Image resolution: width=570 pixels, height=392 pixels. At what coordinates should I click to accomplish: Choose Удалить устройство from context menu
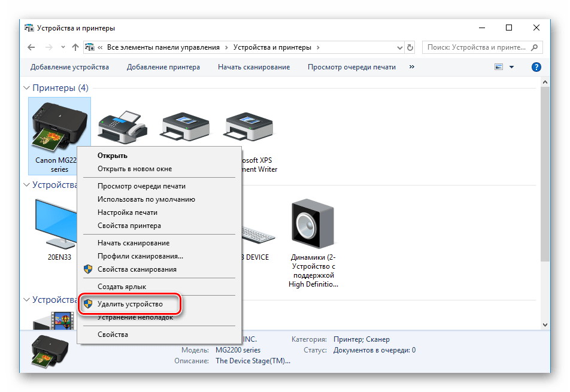coord(130,304)
